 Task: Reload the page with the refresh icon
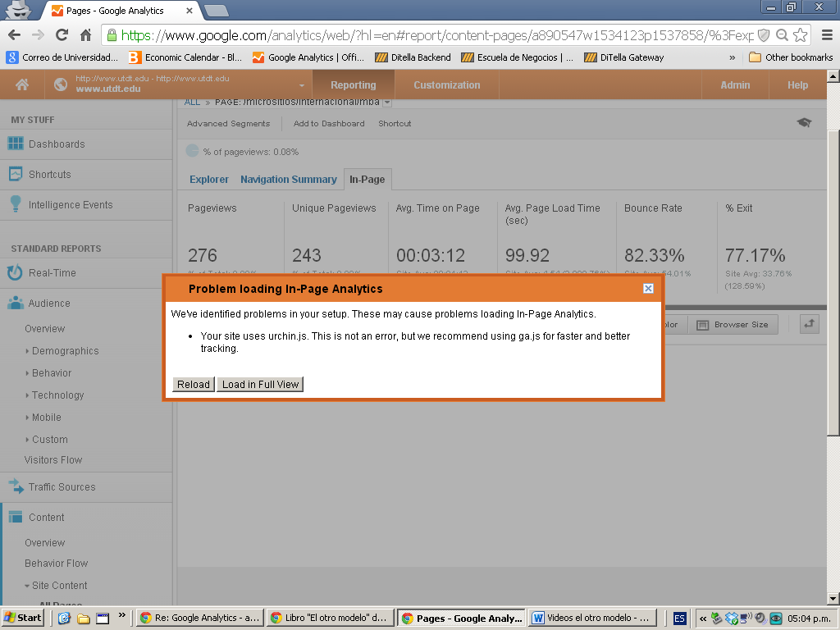[x=62, y=35]
